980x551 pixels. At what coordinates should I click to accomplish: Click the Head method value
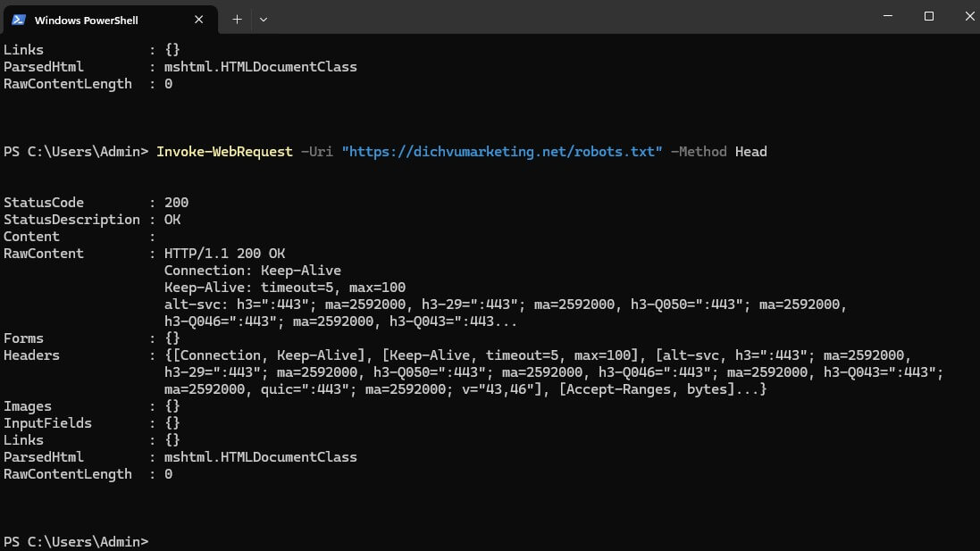750,152
